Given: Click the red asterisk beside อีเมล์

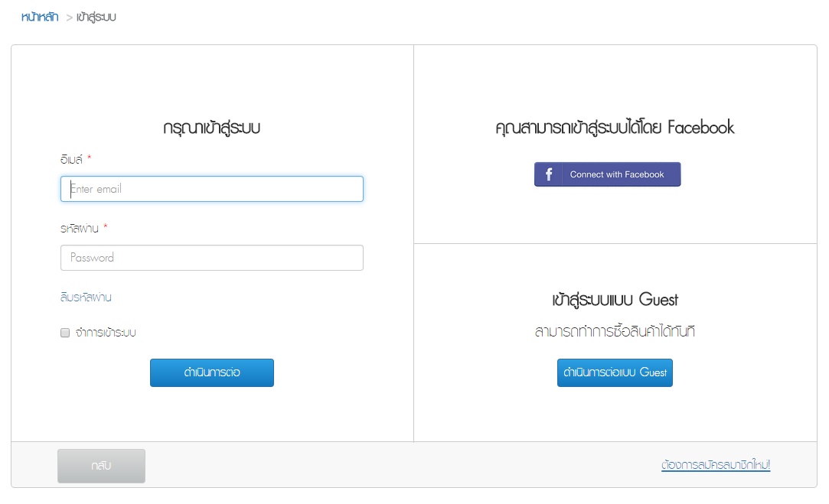Looking at the screenshot, I should [x=89, y=158].
